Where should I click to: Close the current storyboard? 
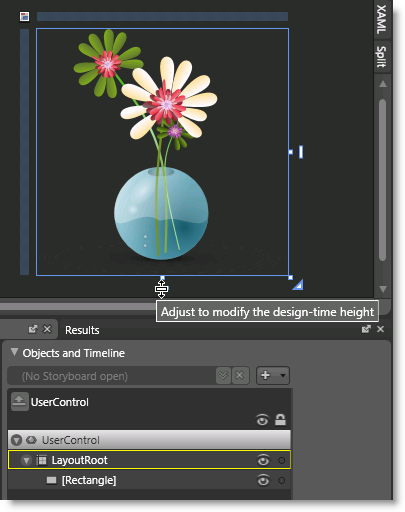click(240, 376)
